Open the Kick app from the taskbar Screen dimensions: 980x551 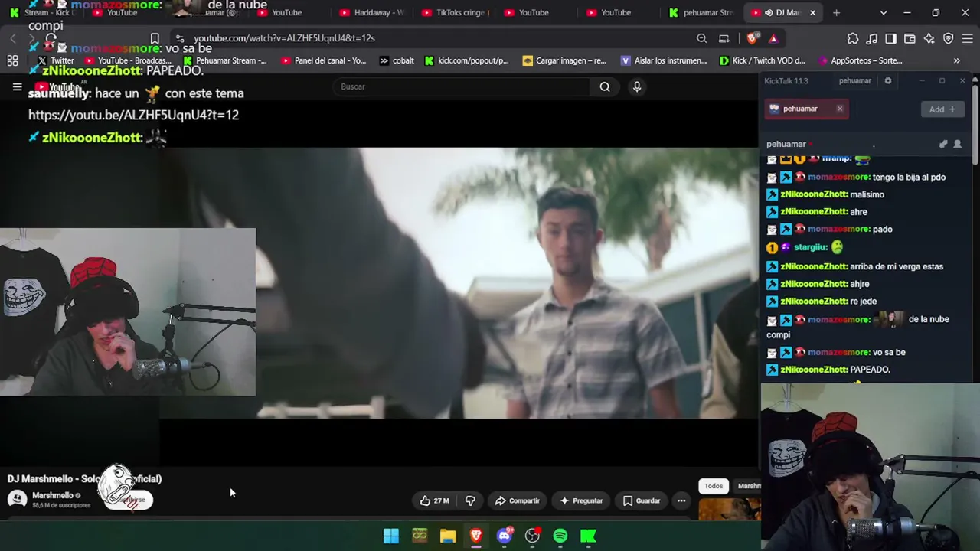pos(588,536)
